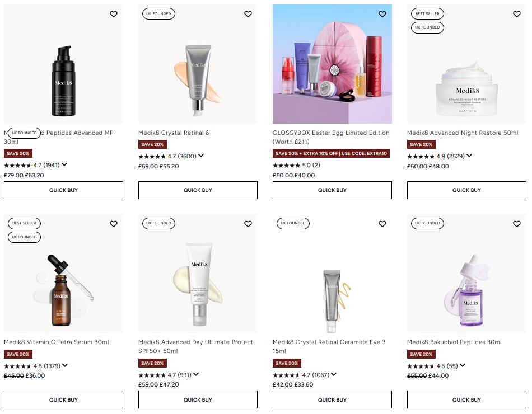Expand reviews for Medik8 Crystal Retinal 6
The height and width of the screenshot is (414, 532).
tap(201, 156)
